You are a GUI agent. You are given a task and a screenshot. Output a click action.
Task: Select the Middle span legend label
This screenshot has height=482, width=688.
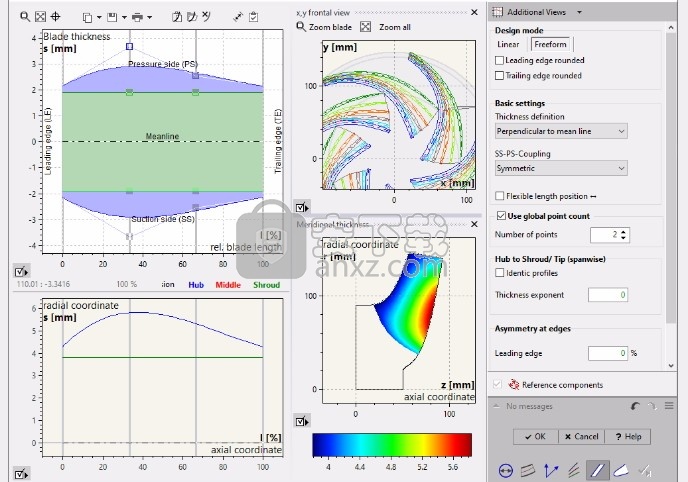(228, 285)
